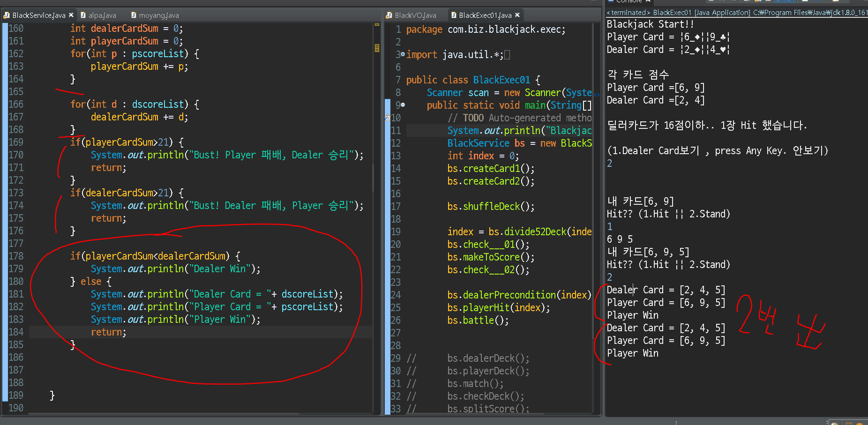Viewport: 868px width, 425px height.
Task: Click 'bs.createCard2();' call
Action: coord(491,181)
